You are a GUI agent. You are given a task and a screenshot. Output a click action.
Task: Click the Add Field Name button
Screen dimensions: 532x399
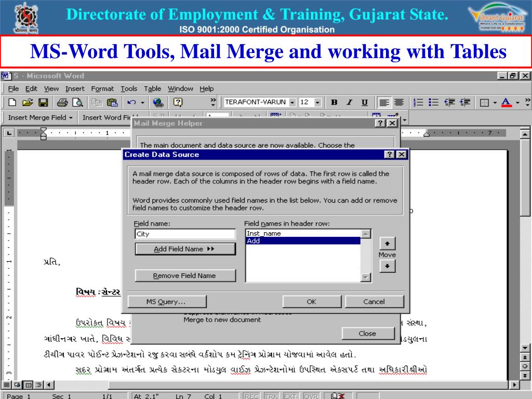click(x=185, y=249)
